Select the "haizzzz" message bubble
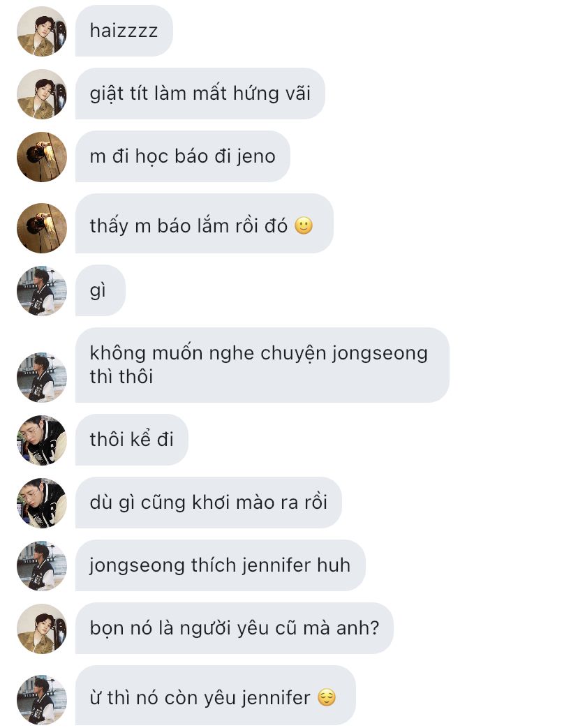Image resolution: width=578 pixels, height=728 pixels. (124, 31)
